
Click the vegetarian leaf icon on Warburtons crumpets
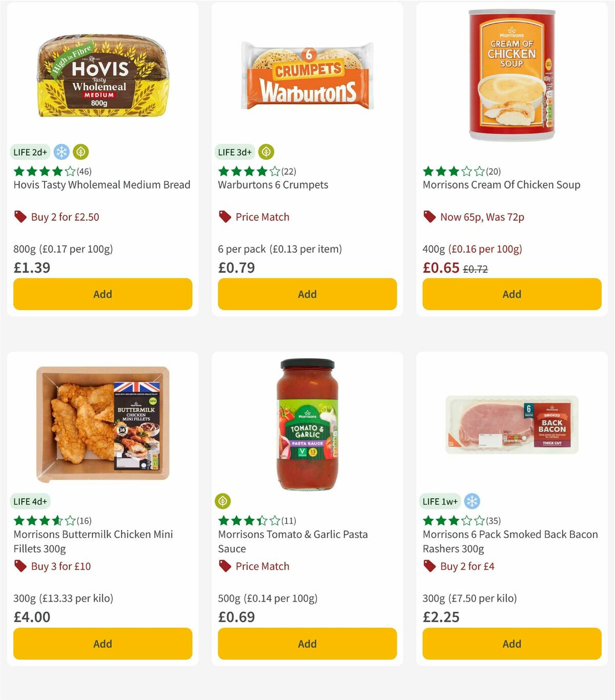tap(265, 152)
